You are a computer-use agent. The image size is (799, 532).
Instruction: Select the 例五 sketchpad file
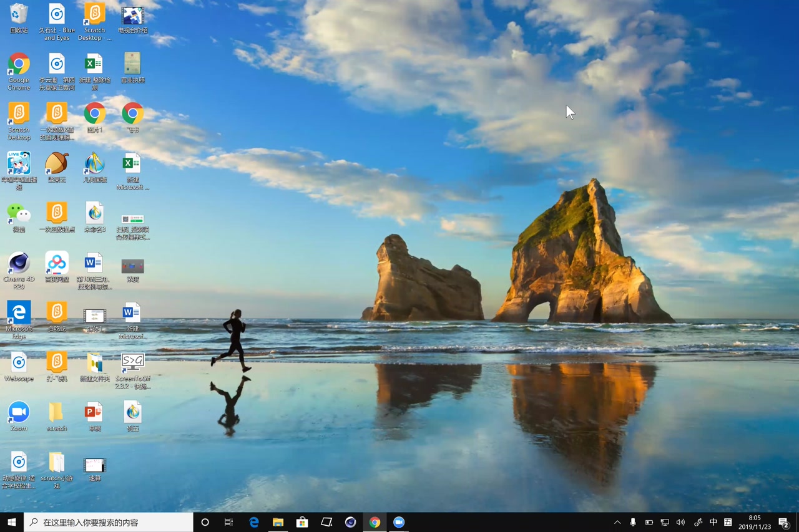coord(132,417)
